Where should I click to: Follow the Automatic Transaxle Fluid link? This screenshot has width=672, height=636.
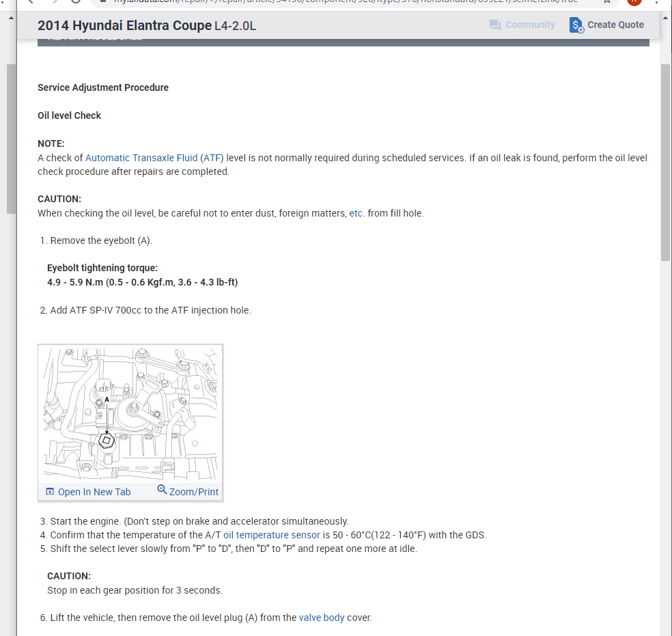(x=141, y=158)
